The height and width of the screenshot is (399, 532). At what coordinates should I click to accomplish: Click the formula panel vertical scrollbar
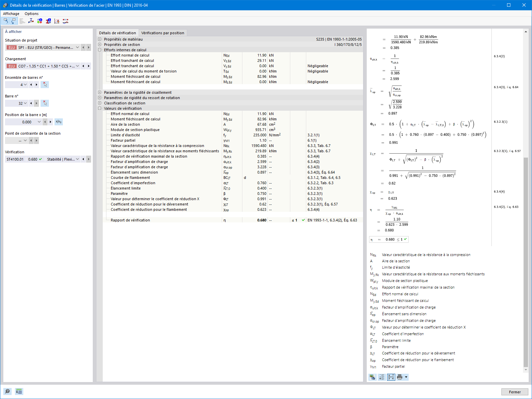point(526,262)
